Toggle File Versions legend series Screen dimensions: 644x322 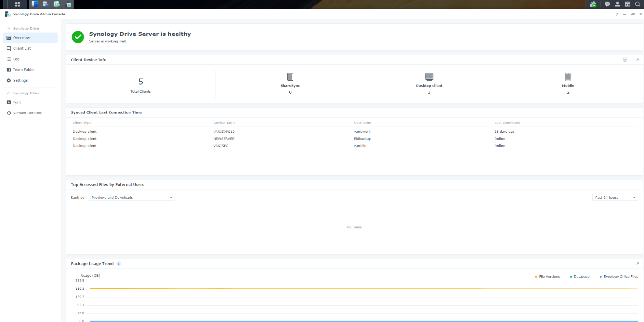click(547, 277)
